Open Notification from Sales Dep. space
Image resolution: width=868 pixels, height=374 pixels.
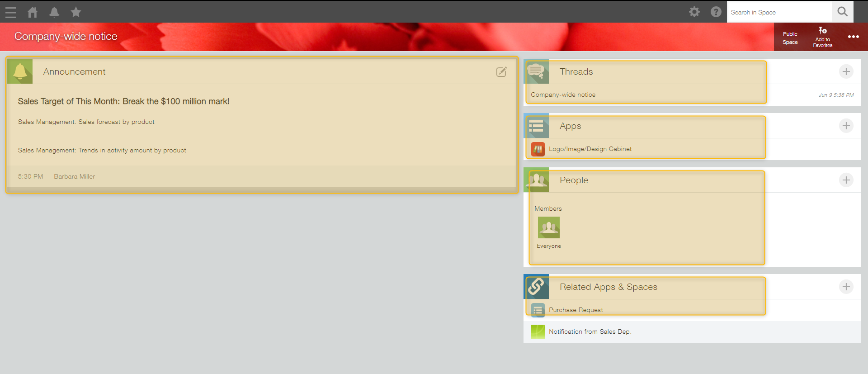[x=590, y=332]
